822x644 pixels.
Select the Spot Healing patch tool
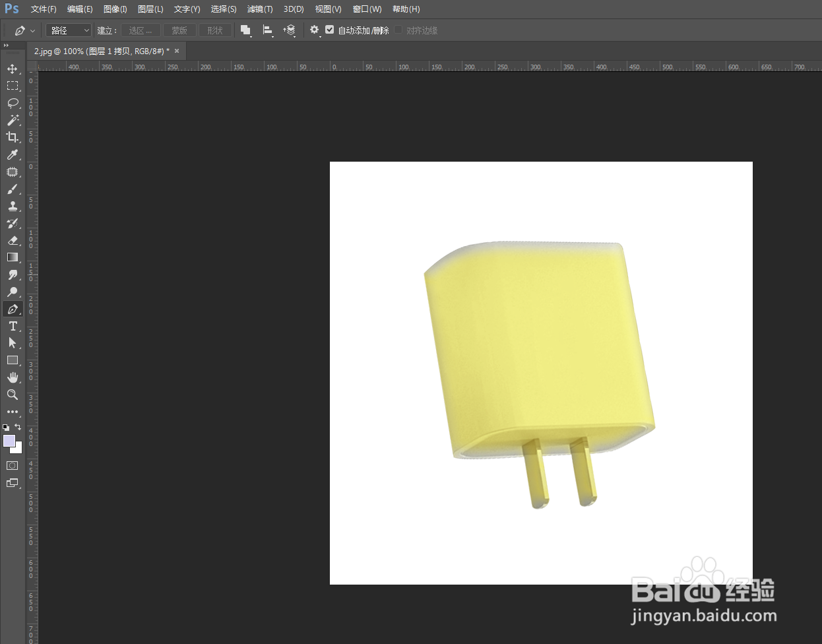pyautogui.click(x=13, y=172)
